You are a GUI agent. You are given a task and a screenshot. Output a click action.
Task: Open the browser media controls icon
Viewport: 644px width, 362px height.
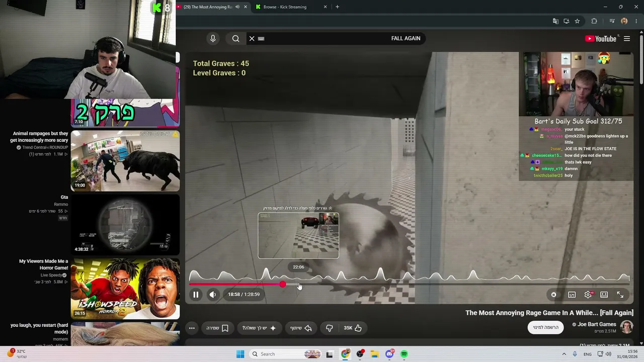pyautogui.click(x=612, y=21)
